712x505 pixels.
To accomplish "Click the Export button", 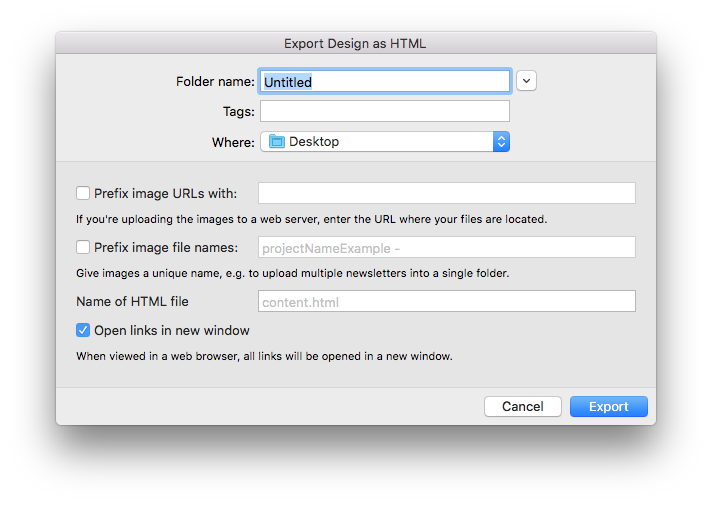I will [x=608, y=406].
